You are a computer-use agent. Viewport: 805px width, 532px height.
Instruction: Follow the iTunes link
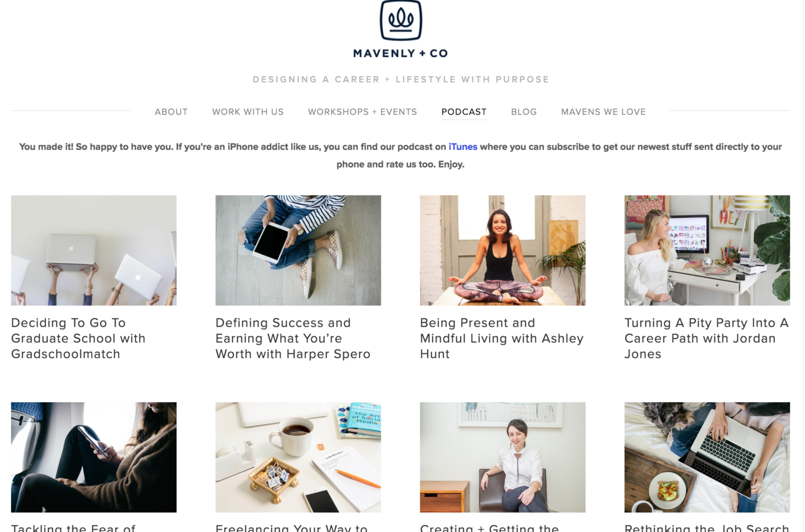click(x=463, y=146)
